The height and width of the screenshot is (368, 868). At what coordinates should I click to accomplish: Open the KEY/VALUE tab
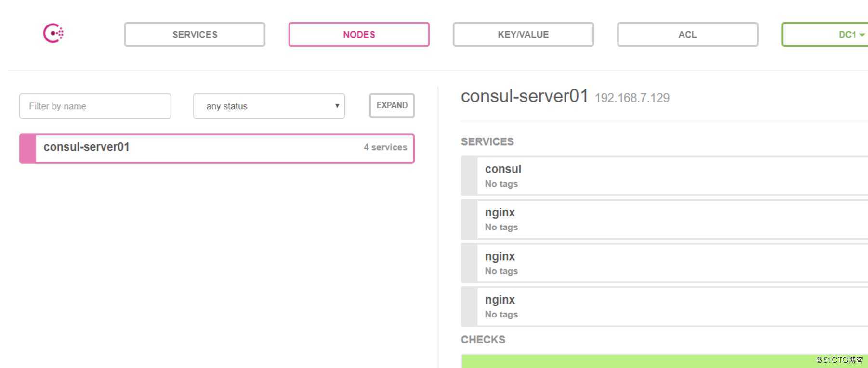[x=523, y=35]
